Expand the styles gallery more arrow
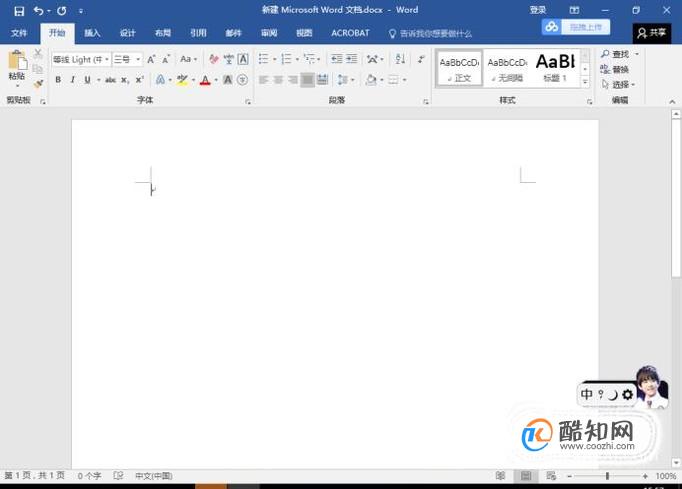 [x=585, y=82]
